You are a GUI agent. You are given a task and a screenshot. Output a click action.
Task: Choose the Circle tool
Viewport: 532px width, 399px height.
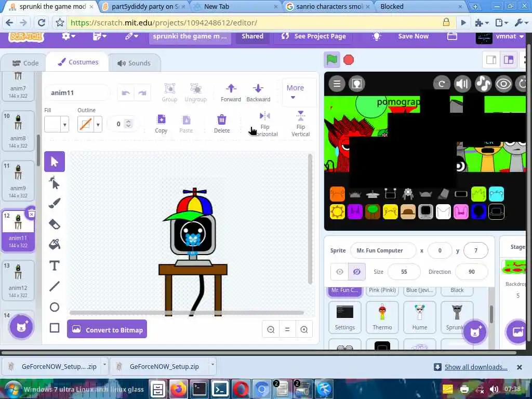click(x=54, y=307)
